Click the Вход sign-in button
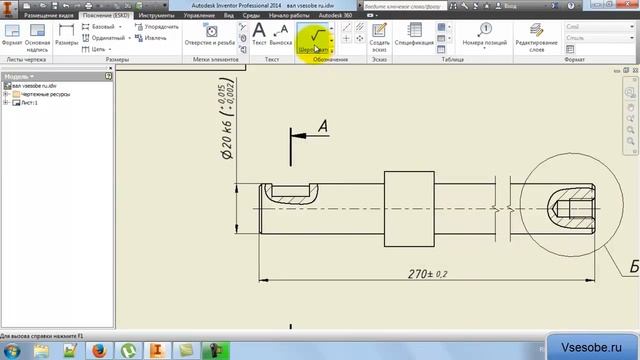The width and height of the screenshot is (640, 360). (506, 6)
